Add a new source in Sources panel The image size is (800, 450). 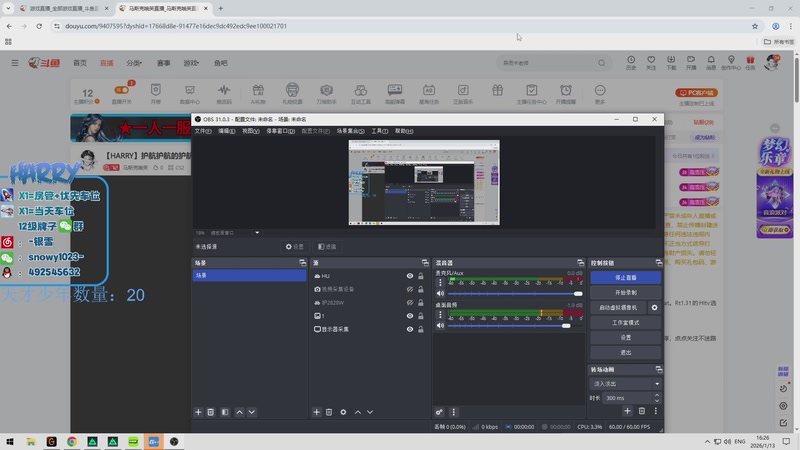point(316,412)
